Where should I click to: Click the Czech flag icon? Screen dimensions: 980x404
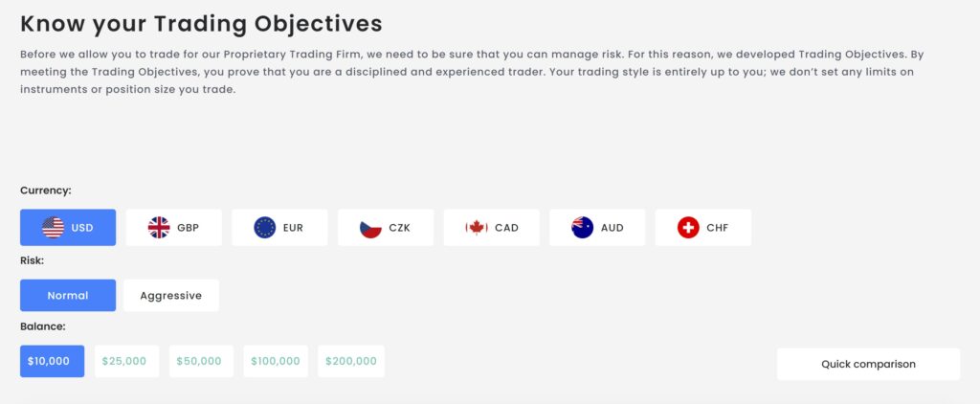coord(370,228)
